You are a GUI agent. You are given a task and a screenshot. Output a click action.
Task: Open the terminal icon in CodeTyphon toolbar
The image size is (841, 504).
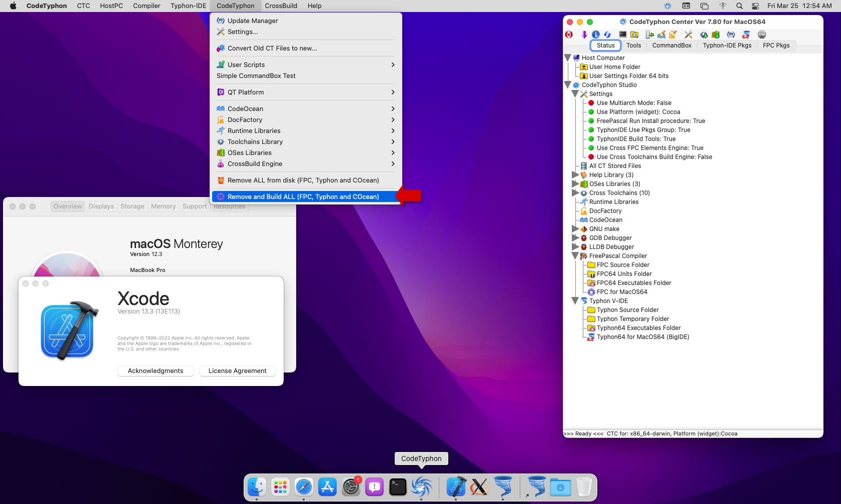click(622, 34)
